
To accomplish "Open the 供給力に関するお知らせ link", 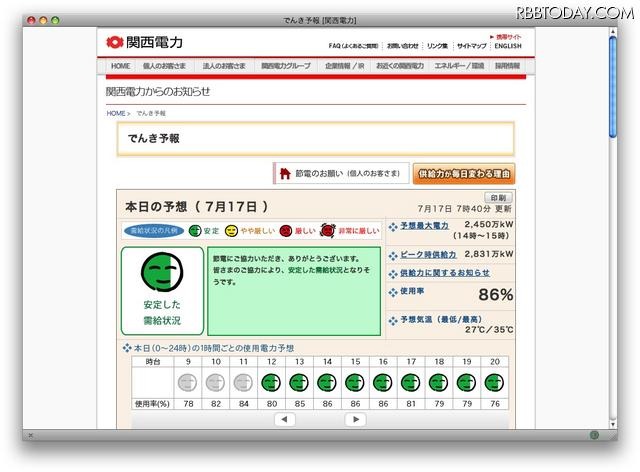I will point(445,273).
